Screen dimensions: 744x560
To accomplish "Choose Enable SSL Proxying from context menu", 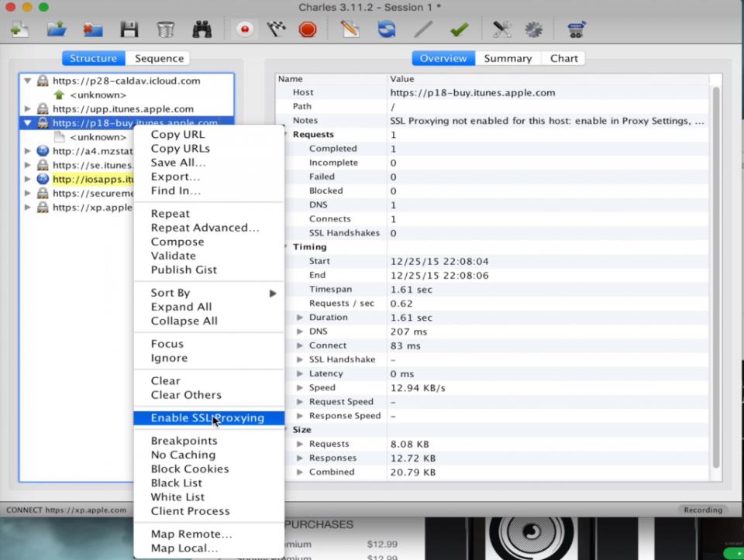I will [208, 418].
